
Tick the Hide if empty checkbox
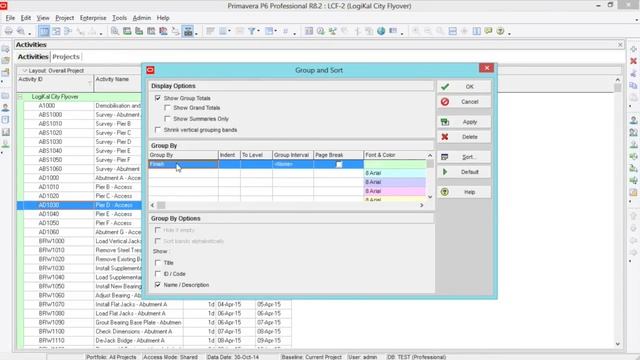[x=158, y=230]
